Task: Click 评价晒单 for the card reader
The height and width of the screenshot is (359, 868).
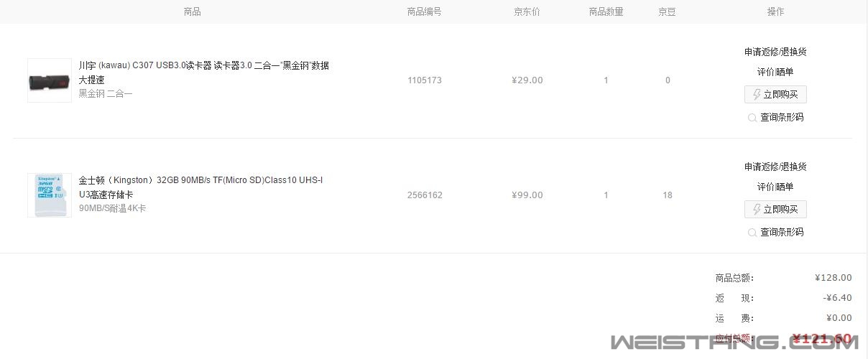Action: (x=775, y=72)
